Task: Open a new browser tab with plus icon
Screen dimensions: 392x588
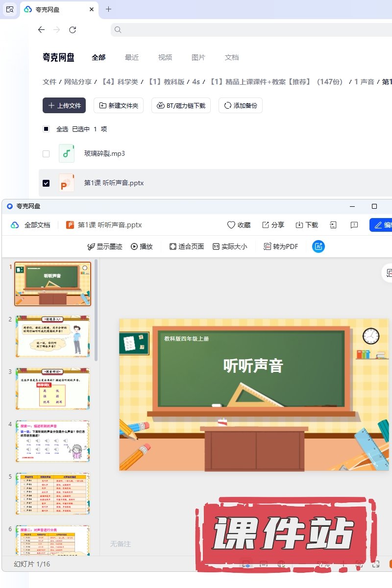Action: click(x=109, y=9)
